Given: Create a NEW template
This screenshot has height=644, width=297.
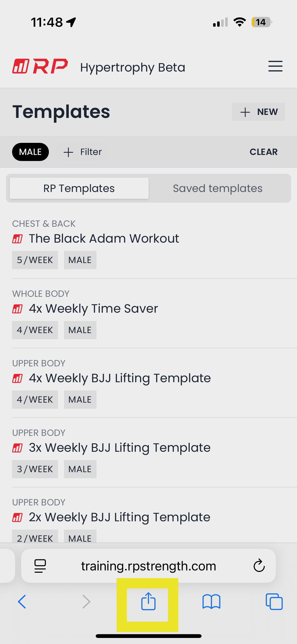Looking at the screenshot, I should click(258, 112).
